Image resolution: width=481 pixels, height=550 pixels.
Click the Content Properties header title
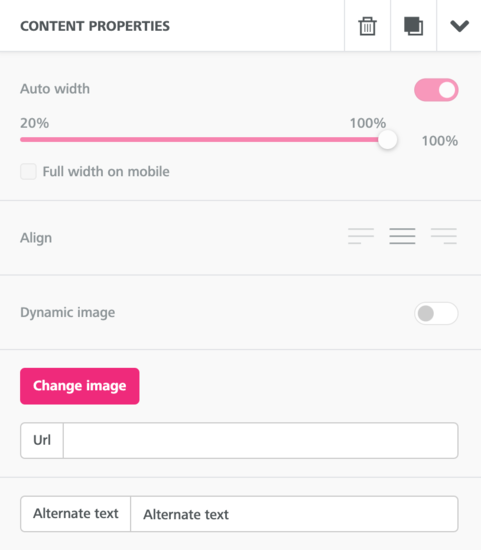(95, 26)
